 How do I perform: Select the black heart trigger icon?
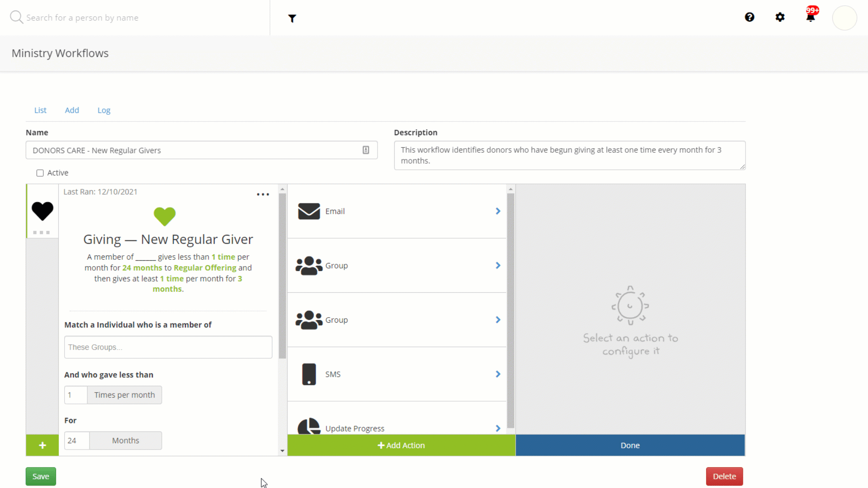pos(42,211)
